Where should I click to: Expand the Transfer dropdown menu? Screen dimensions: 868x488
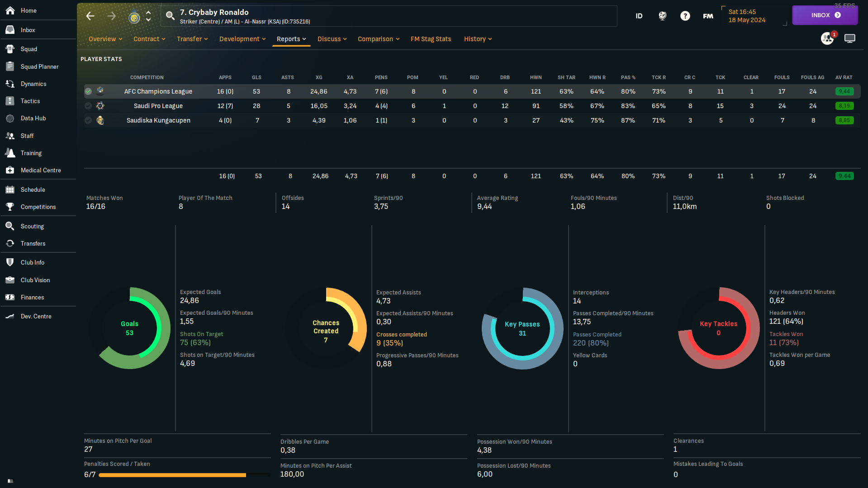(192, 39)
